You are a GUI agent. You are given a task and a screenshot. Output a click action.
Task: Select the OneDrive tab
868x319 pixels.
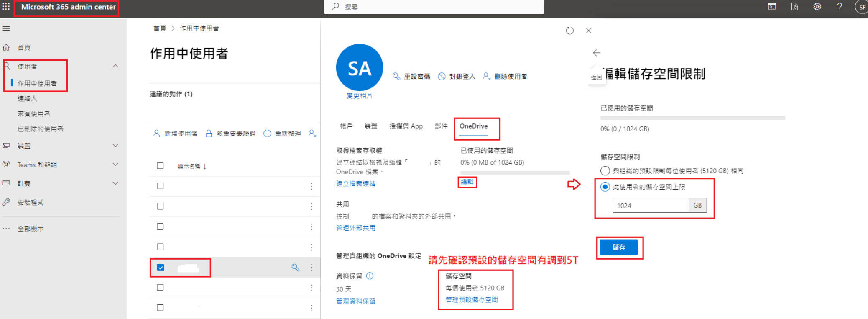click(x=474, y=126)
